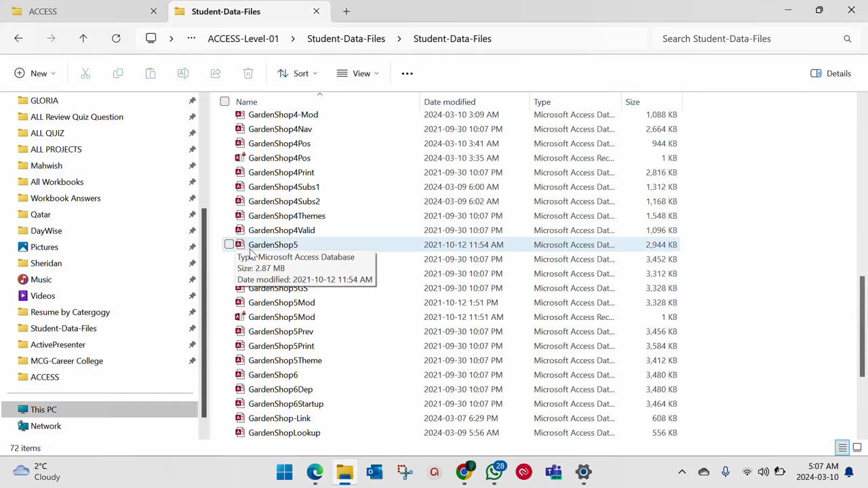Open Outlook from the taskbar
Screen dimensions: 868x488
374,472
